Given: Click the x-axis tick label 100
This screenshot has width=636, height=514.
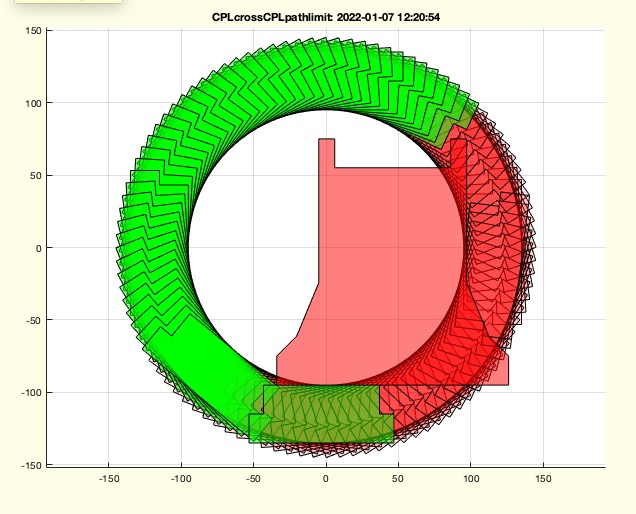Looking at the screenshot, I should click(470, 480).
